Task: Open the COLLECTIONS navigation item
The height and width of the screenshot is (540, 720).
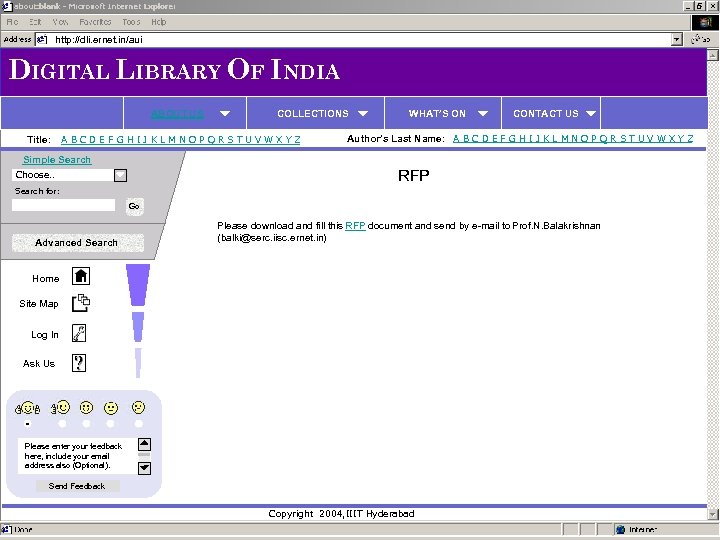Action: click(x=313, y=113)
